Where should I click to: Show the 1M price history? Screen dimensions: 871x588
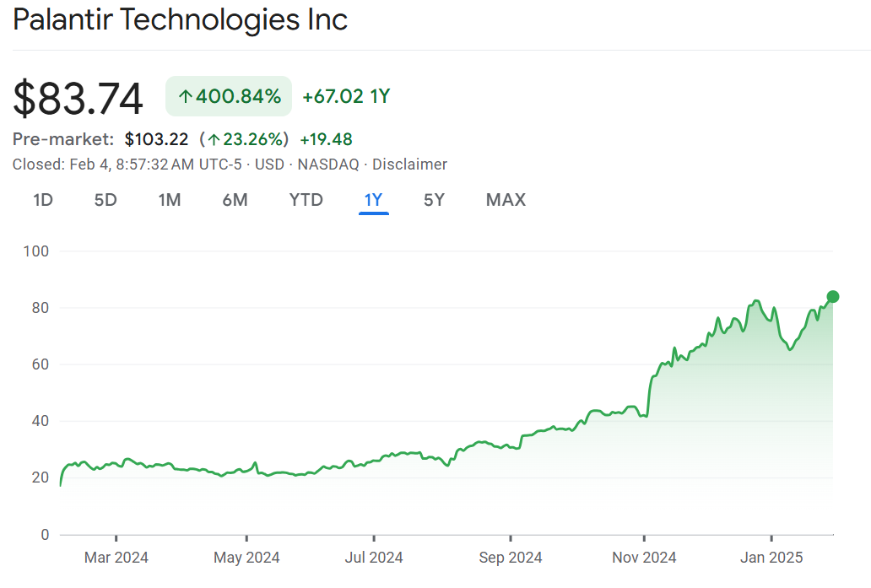(170, 200)
